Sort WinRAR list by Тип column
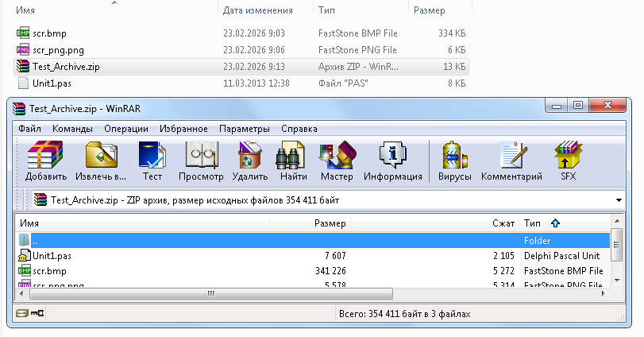Viewport: 644px width, 337px height. coord(565,223)
